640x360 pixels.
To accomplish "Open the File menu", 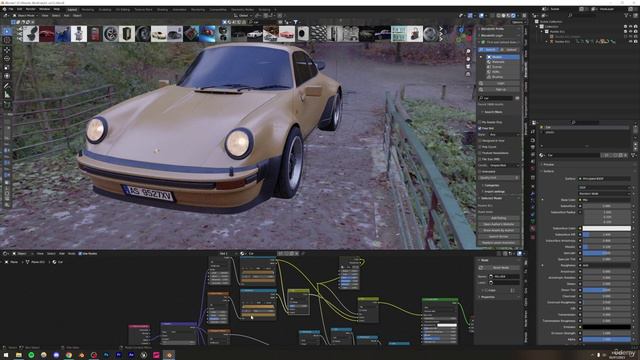I will pyautogui.click(x=11, y=9).
